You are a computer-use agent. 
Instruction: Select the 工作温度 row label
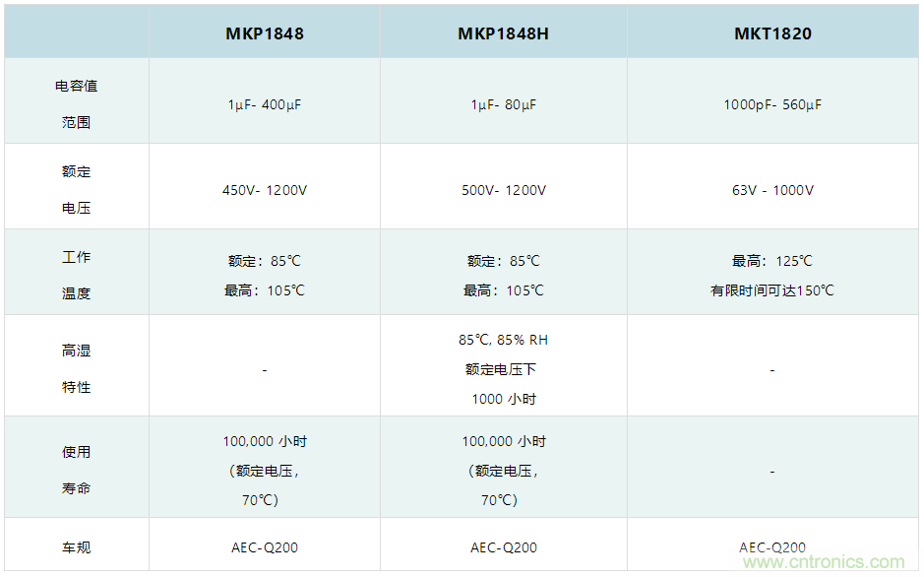point(76,275)
